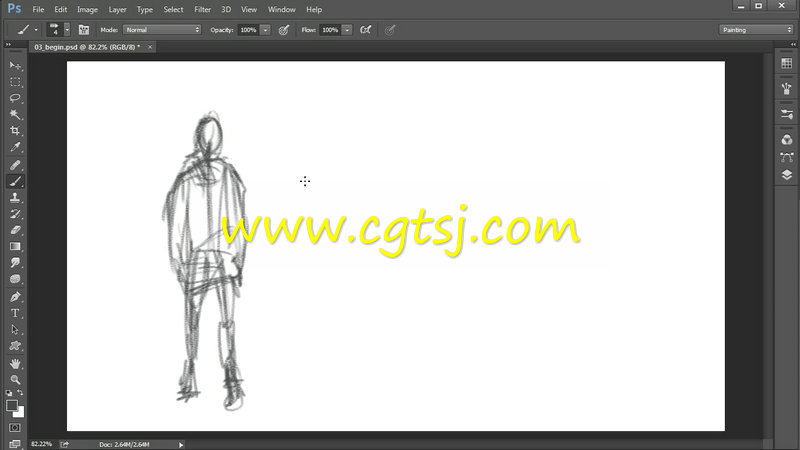Switch foreground and background colors
The width and height of the screenshot is (800, 450).
(20, 393)
